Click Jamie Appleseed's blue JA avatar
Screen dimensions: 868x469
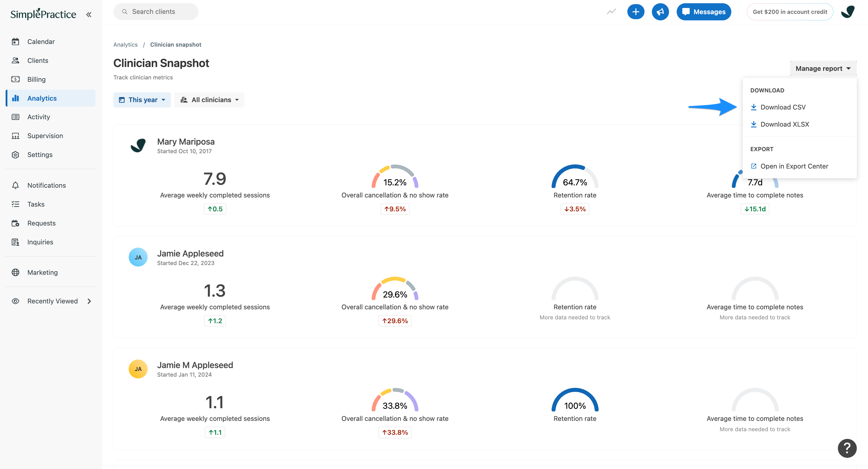[138, 257]
